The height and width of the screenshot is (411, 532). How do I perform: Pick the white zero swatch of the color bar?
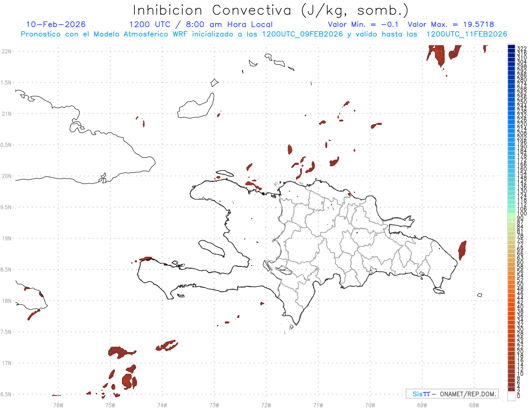point(511,396)
